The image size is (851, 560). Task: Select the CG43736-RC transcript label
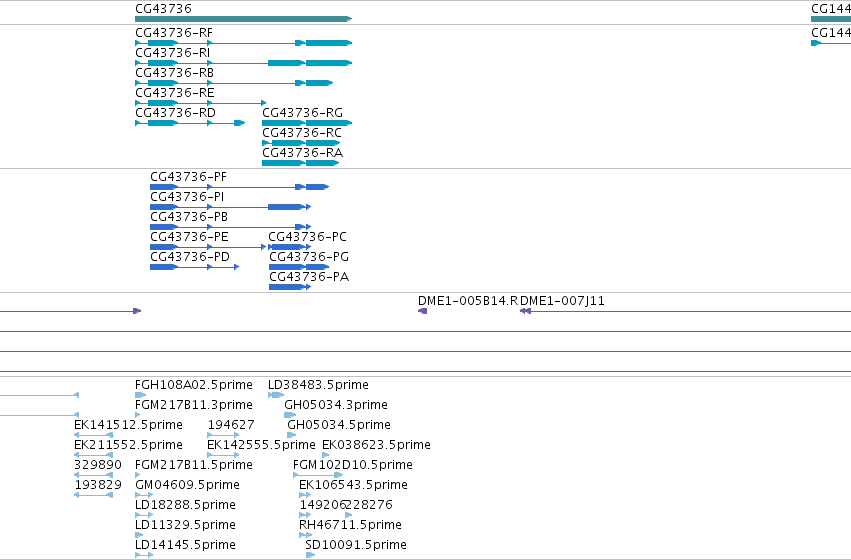[302, 133]
